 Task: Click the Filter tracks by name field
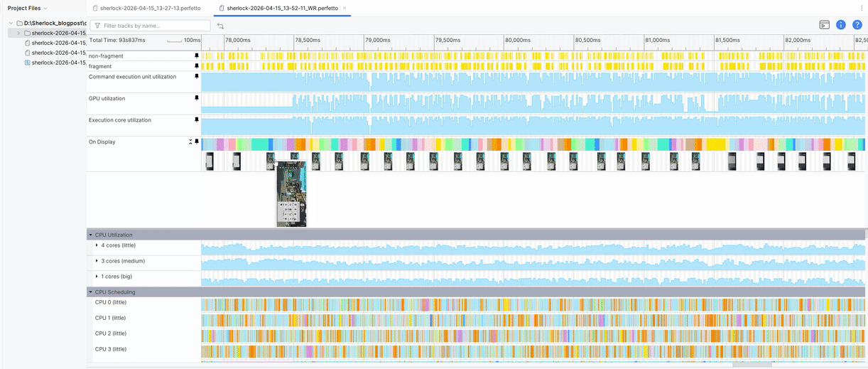(x=149, y=26)
